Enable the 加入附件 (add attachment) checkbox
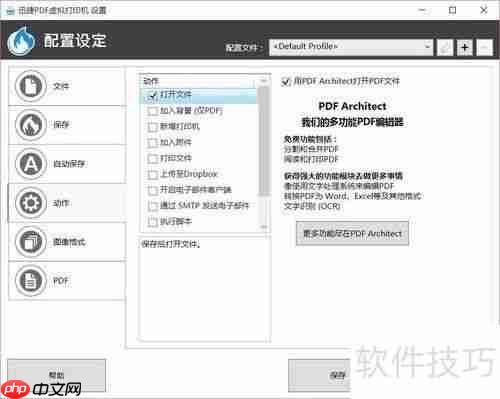The image size is (500, 399). pos(152,143)
